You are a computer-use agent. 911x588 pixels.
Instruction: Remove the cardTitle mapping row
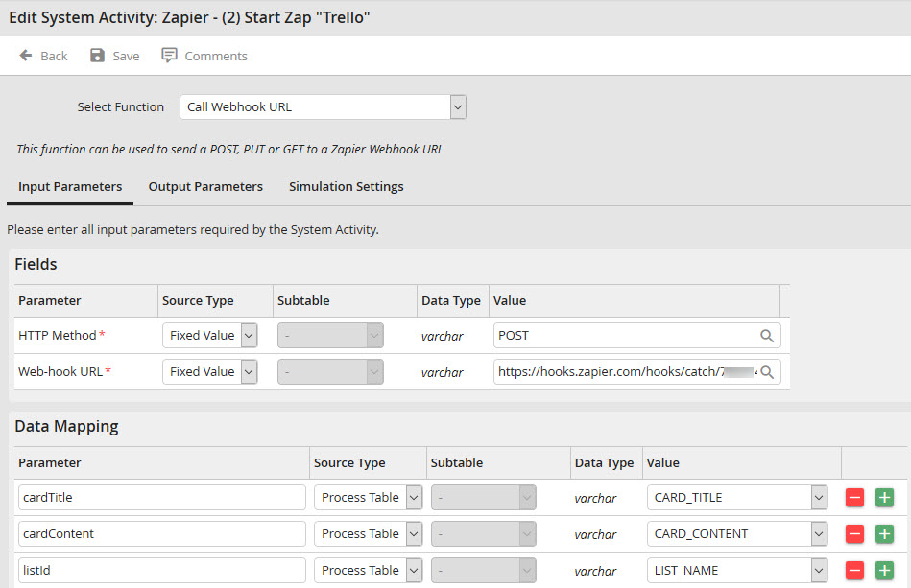pyautogui.click(x=854, y=498)
